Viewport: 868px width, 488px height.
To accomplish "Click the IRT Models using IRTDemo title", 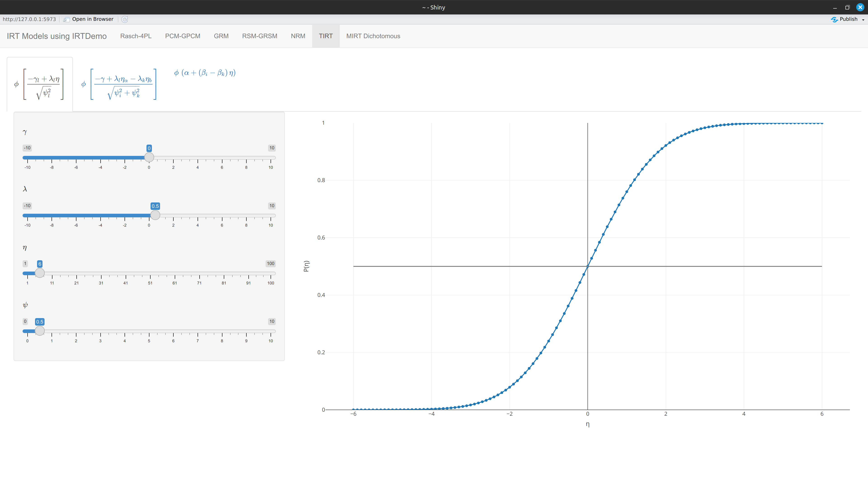I will 57,36.
